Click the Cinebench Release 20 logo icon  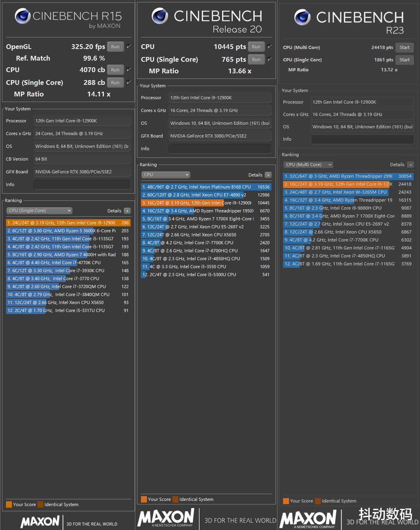pos(160,16)
